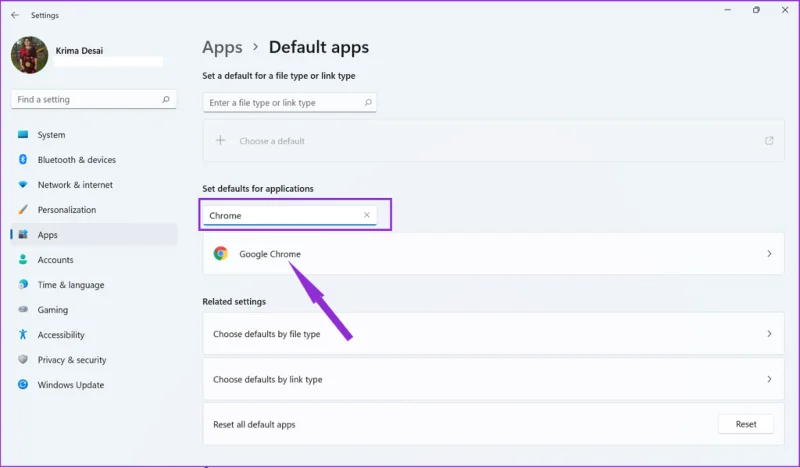Open Time & language settings
Image resolution: width=800 pixels, height=468 pixels.
(94, 285)
